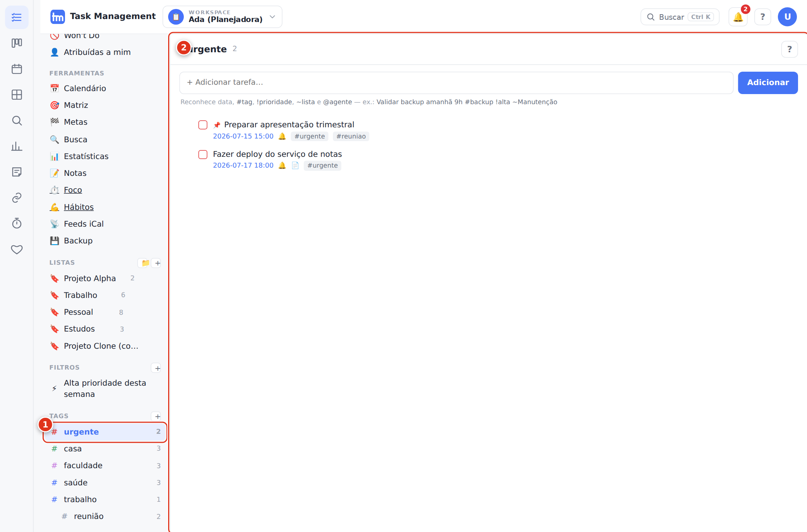Viewport: 807px width, 532px height.
Task: Focus the Adicionar tarefa input field
Action: coord(456,83)
